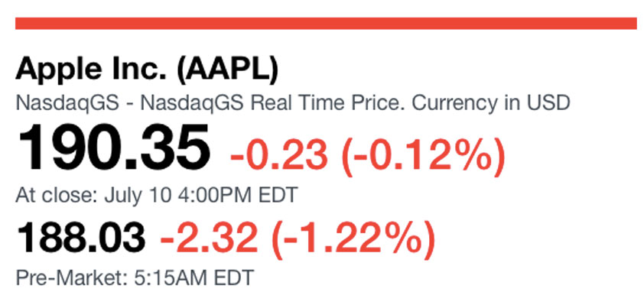Click the (-0.12%) percent change

(x=423, y=157)
